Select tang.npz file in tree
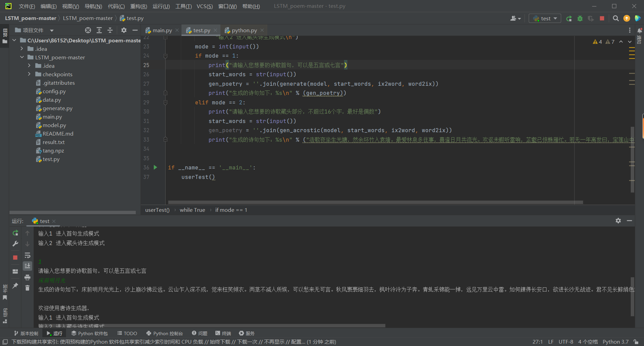This screenshot has width=644, height=346. tap(53, 150)
